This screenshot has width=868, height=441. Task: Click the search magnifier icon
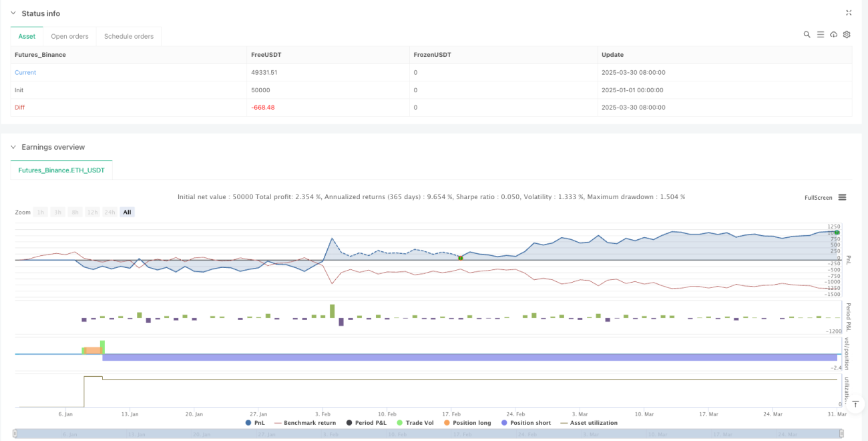pos(807,35)
